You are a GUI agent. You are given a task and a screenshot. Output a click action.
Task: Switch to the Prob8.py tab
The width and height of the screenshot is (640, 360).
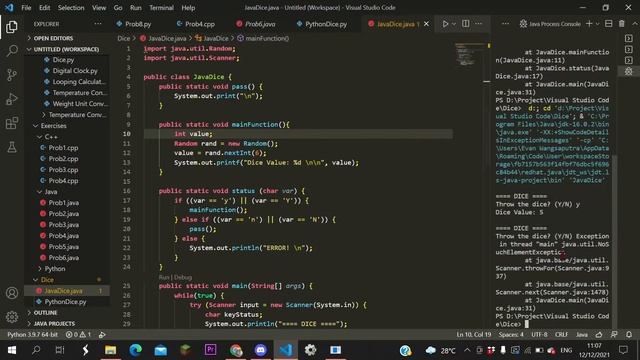pos(138,24)
